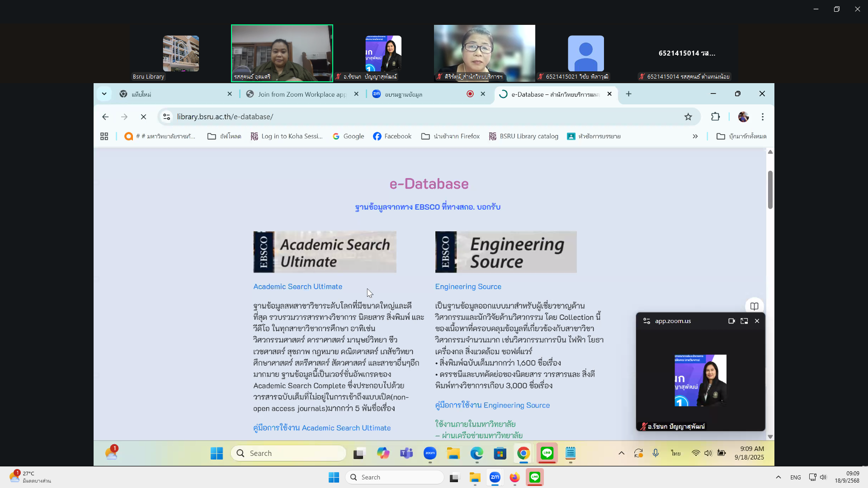The image size is (868, 488).
Task: Toggle the ไทย input language indicator
Action: (676, 453)
